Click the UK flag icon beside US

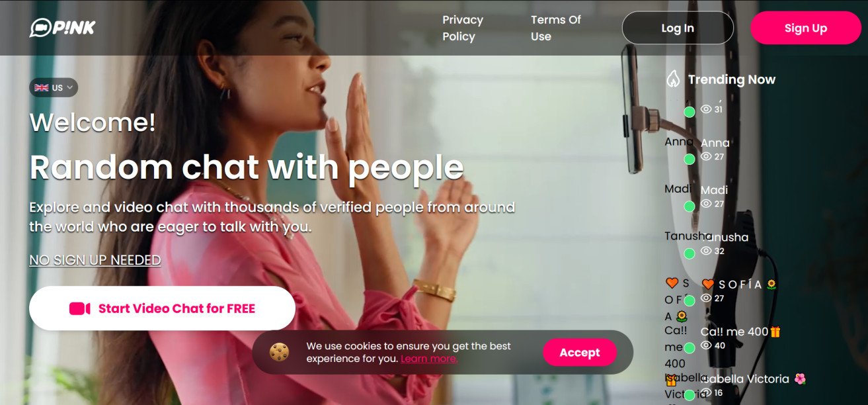[42, 87]
